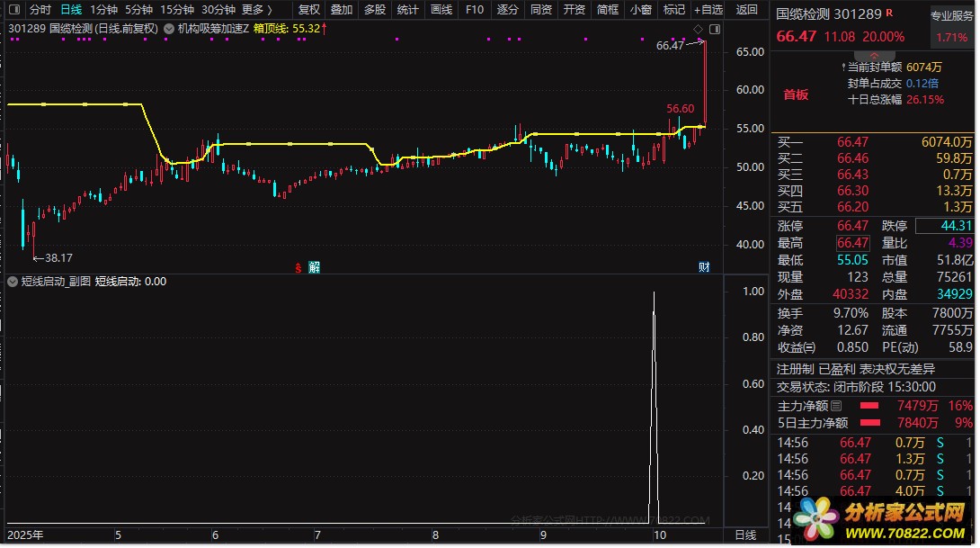Image resolution: width=980 pixels, height=548 pixels.
Task: Click the 主力净额 red bar indicator
Action: click(x=869, y=406)
